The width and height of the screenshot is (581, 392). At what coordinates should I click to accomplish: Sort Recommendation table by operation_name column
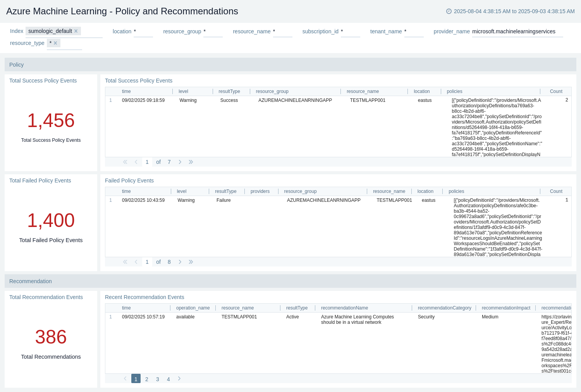tap(193, 308)
